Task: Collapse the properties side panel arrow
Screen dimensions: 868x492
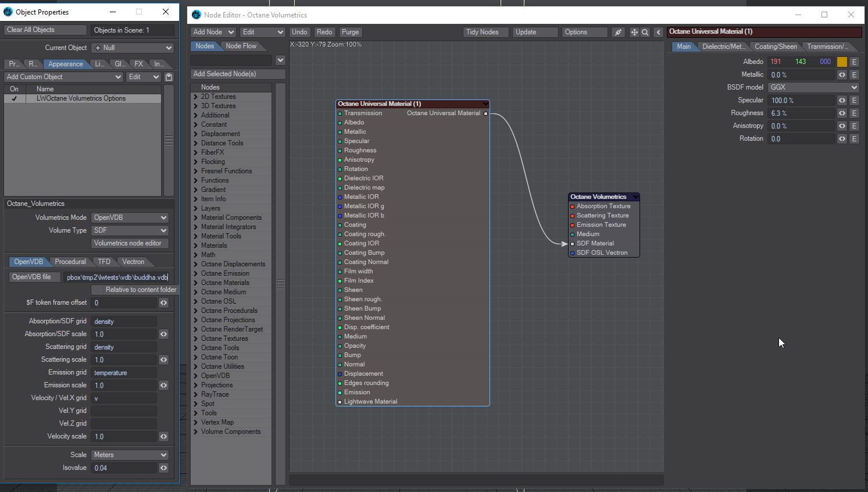Action: pos(658,32)
